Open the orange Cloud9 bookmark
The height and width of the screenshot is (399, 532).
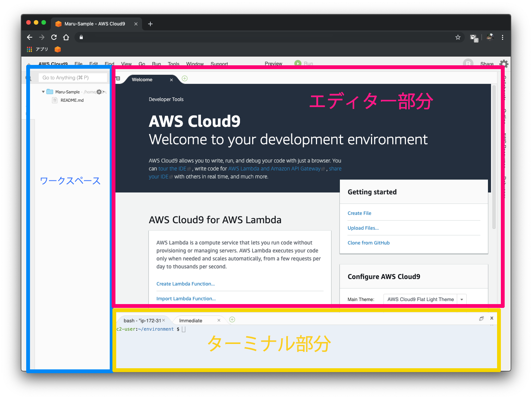(x=58, y=49)
